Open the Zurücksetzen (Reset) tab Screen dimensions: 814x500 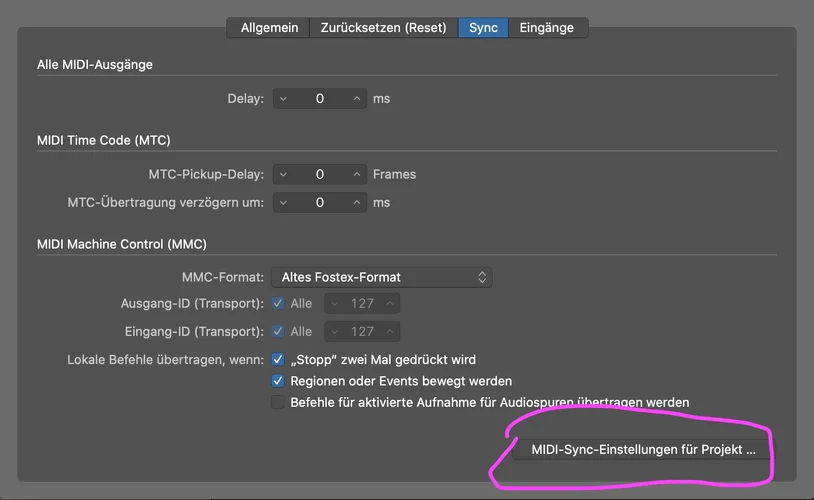(384, 28)
